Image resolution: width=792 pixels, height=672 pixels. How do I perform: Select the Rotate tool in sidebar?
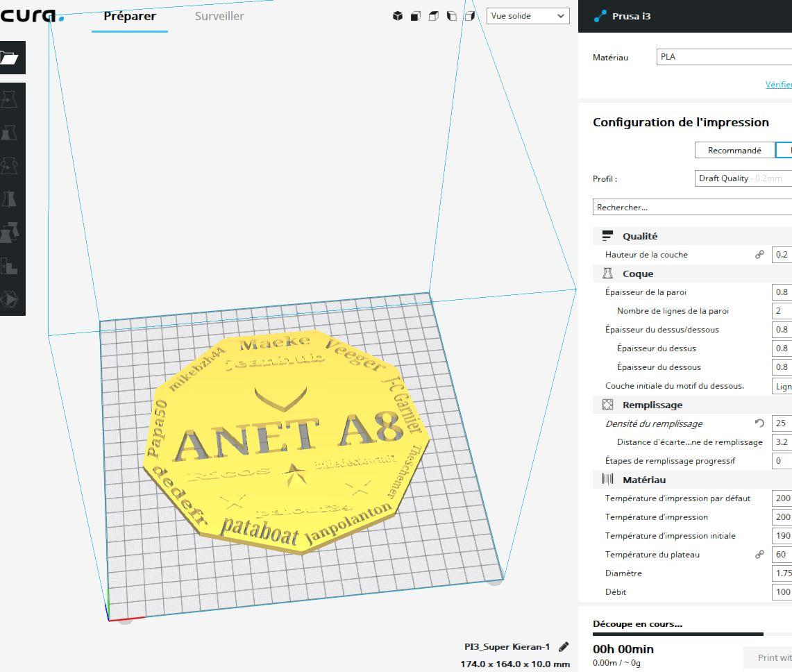coord(10,166)
